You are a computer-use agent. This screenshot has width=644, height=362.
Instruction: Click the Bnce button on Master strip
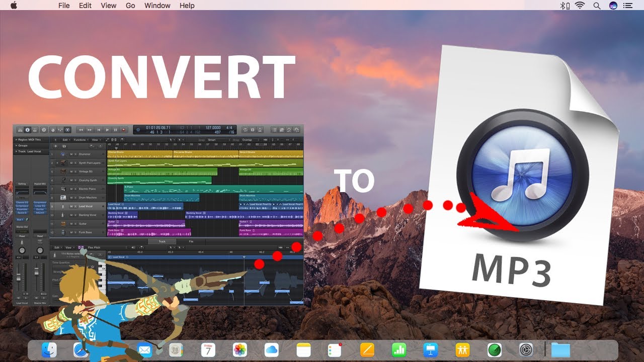(44, 294)
